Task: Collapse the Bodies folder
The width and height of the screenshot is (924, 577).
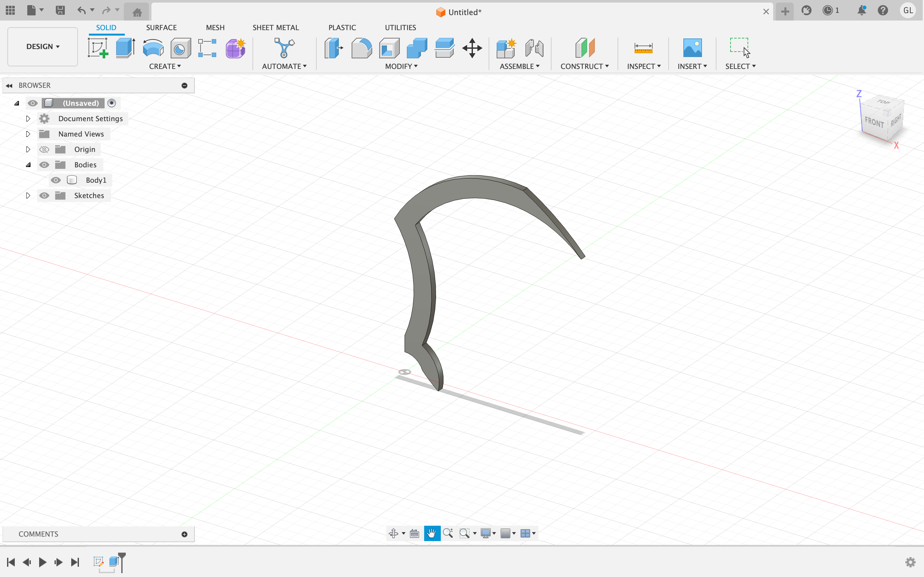Action: point(28,165)
